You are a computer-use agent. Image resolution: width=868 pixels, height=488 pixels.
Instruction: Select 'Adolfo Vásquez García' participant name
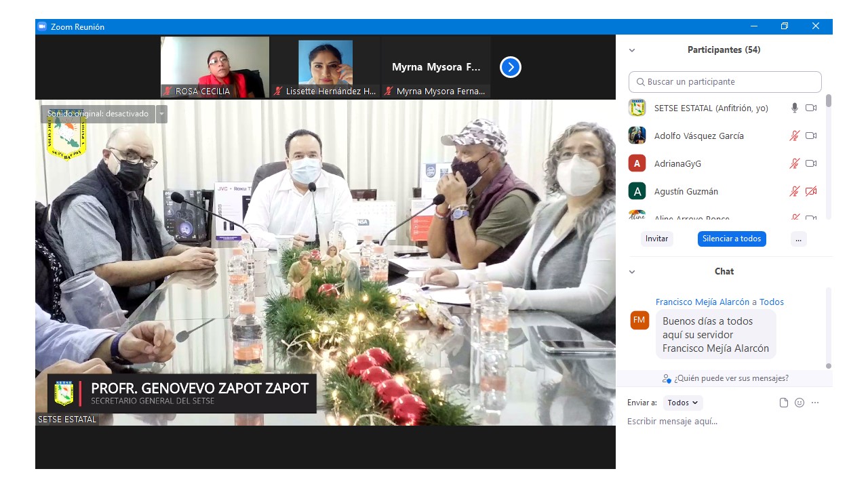coord(699,136)
